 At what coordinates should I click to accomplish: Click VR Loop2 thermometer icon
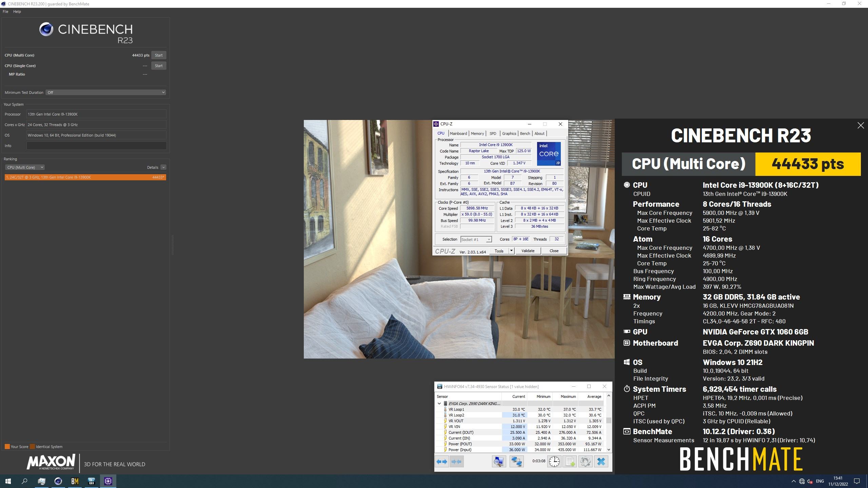point(445,415)
